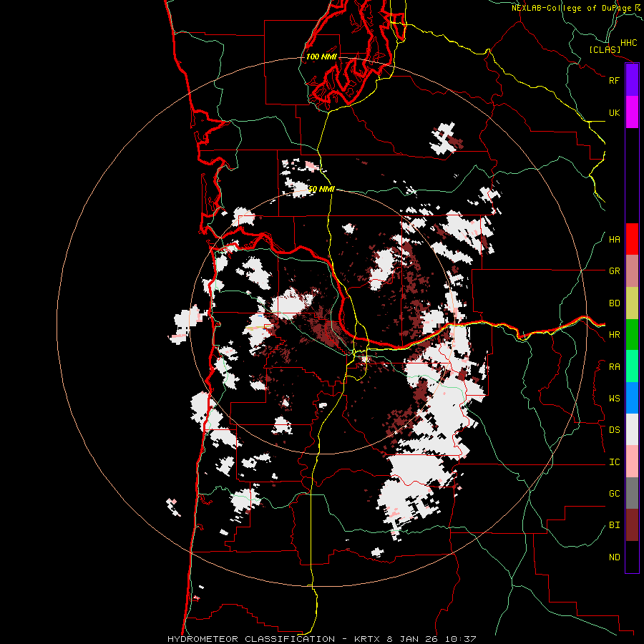The height and width of the screenshot is (644, 644).
Task: Click the ND black legend swatch
Action: [x=632, y=557]
